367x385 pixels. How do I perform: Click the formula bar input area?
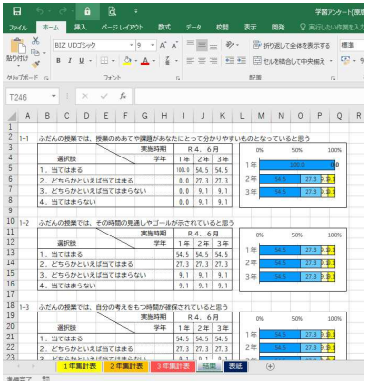coord(249,97)
